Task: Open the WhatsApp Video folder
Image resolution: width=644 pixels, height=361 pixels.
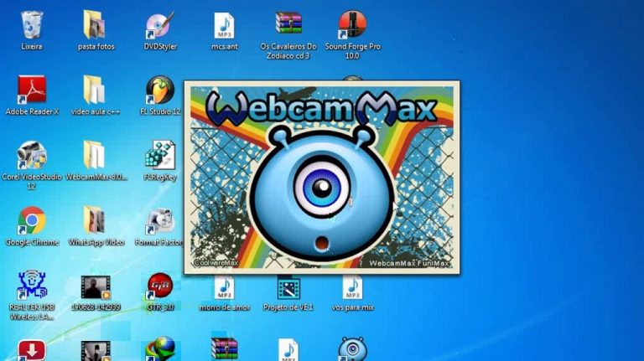Action: click(x=95, y=221)
